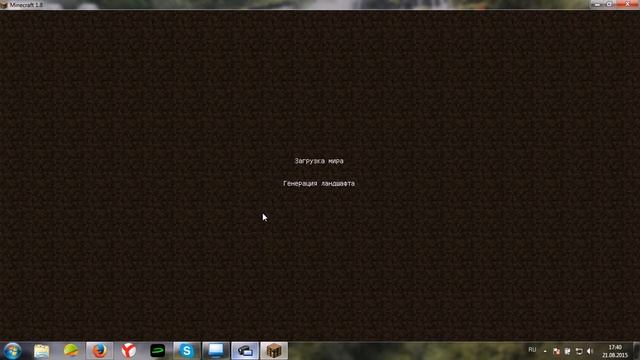This screenshot has width=640, height=360.
Task: Select the Minecraft crafting table taskbar button
Action: tap(274, 351)
